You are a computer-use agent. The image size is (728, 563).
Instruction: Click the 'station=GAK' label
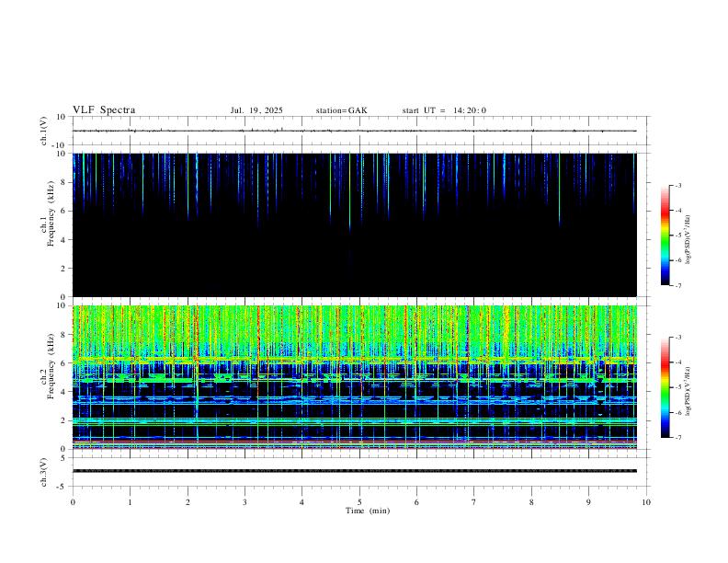(341, 110)
